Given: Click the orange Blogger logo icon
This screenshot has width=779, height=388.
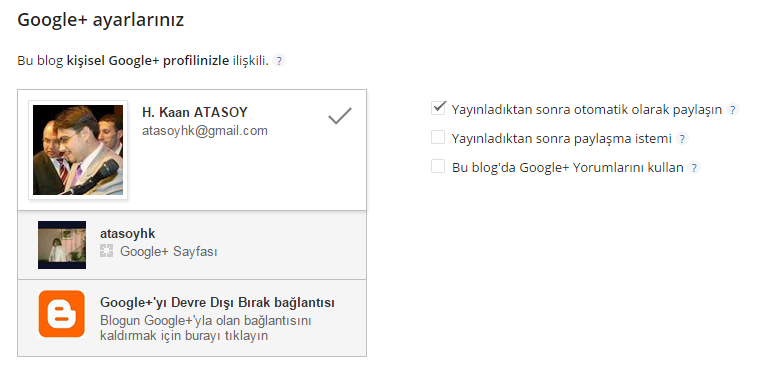Looking at the screenshot, I should click(x=62, y=314).
